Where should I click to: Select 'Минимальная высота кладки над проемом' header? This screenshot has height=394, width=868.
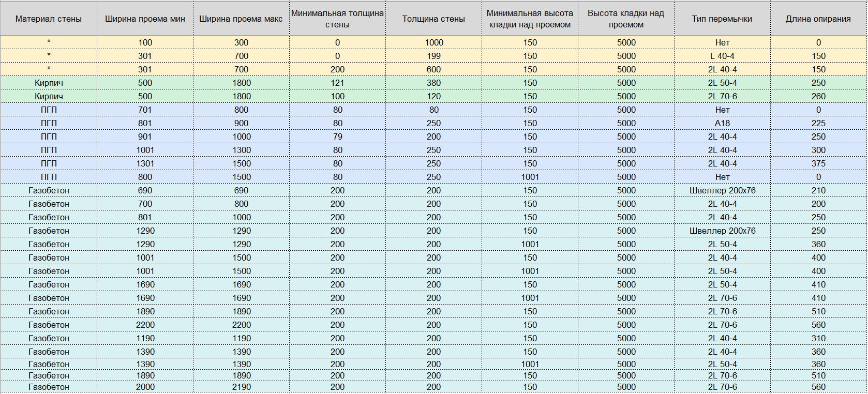[x=530, y=19]
